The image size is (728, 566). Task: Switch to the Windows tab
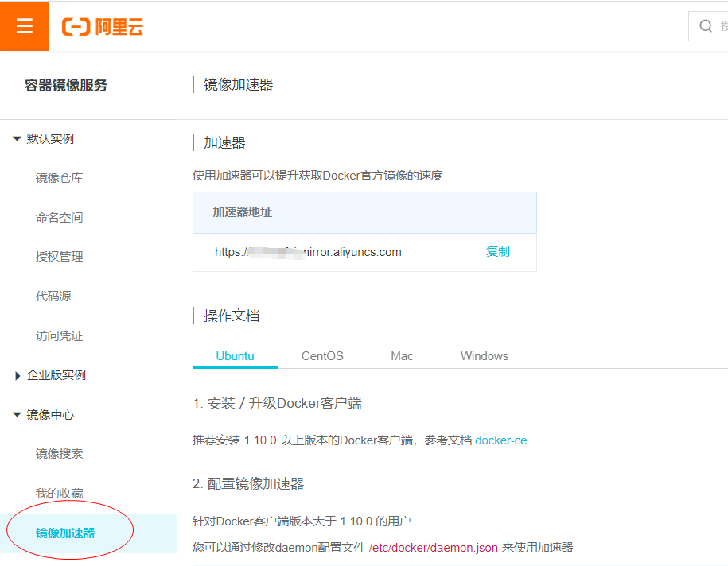(485, 356)
